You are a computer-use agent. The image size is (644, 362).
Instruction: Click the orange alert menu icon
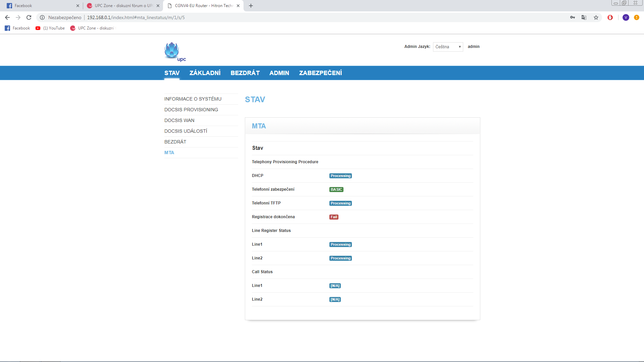coord(637,17)
